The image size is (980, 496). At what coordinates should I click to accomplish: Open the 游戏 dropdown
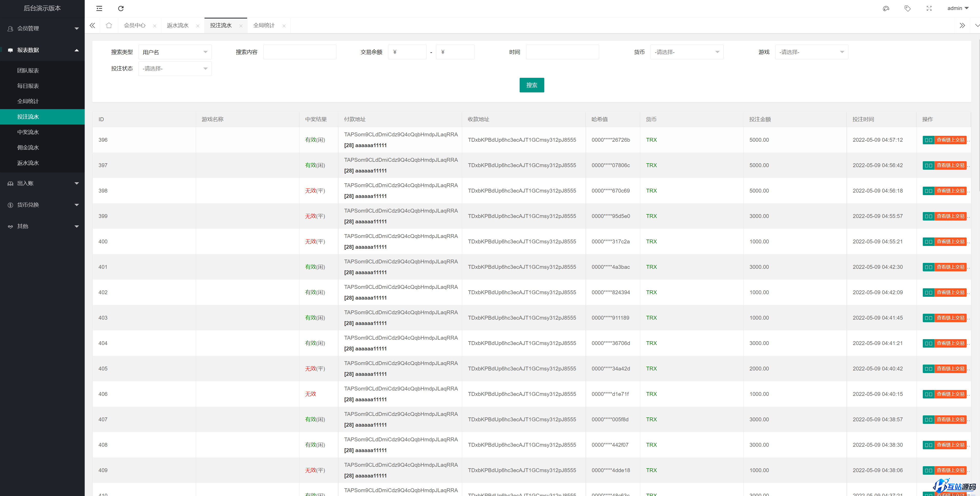812,52
